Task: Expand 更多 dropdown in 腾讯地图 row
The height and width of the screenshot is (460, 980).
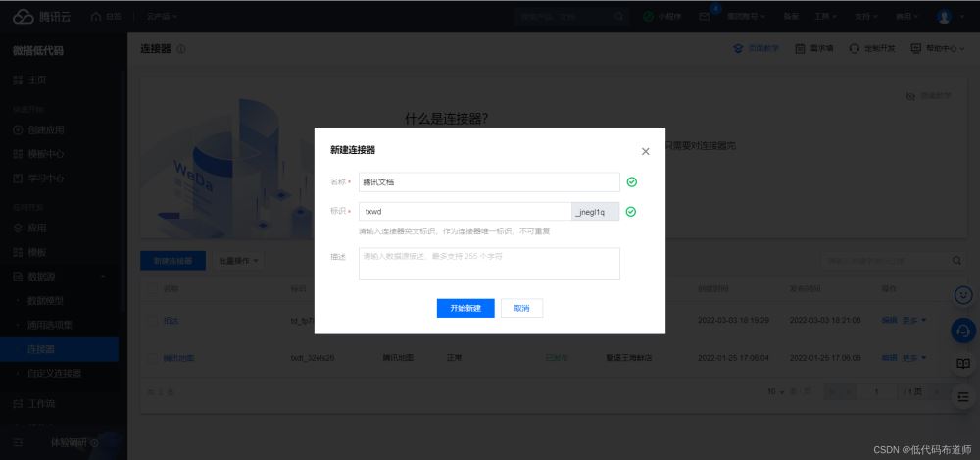Action: tap(914, 358)
